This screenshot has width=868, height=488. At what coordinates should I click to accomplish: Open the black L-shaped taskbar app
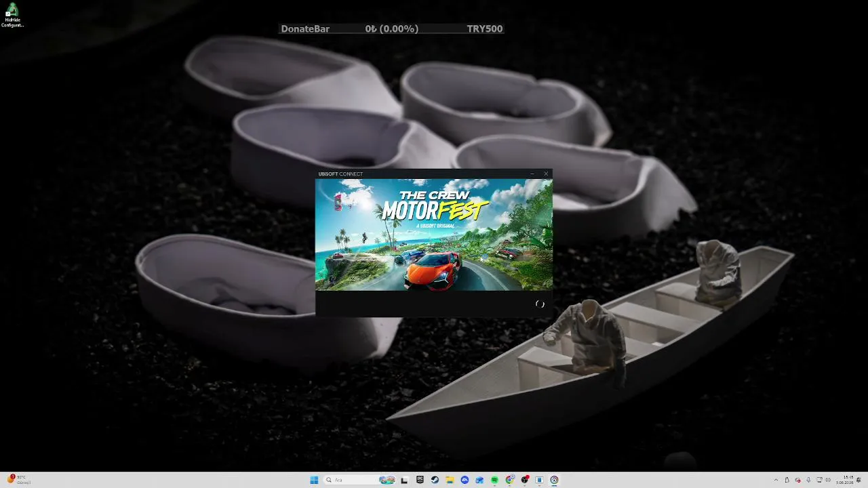[x=405, y=480]
